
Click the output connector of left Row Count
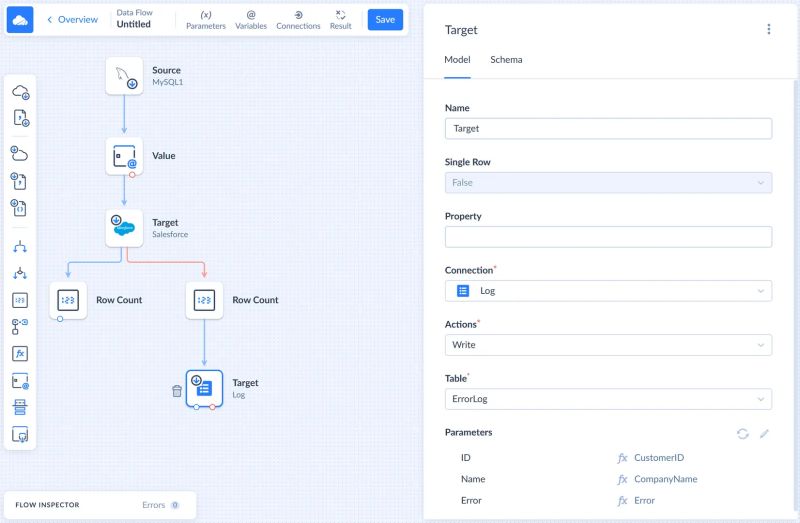[x=60, y=319]
